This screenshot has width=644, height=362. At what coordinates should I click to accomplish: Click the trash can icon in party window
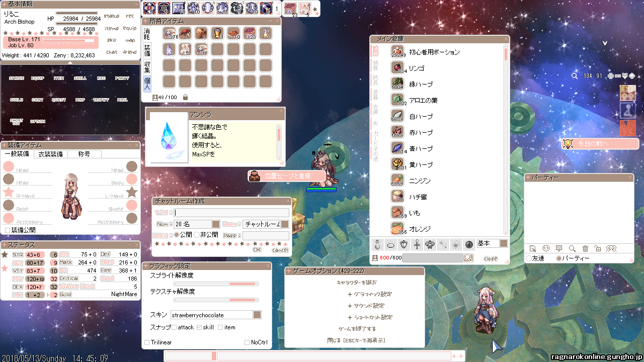[585, 248]
